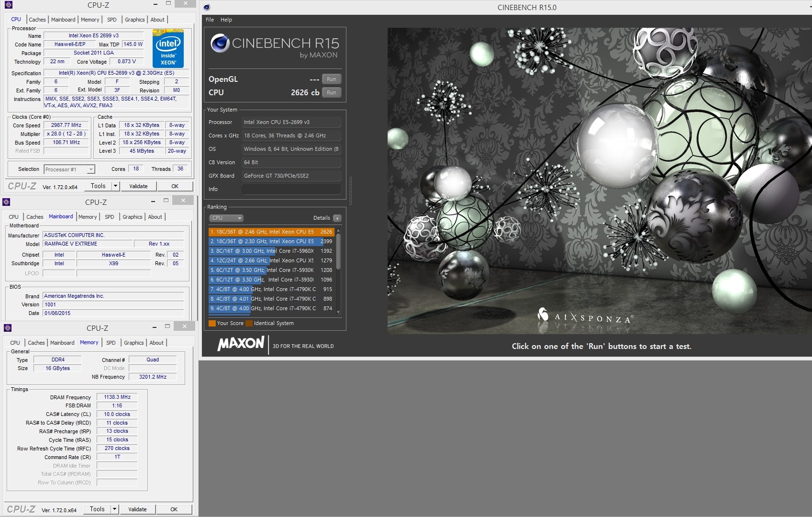Open the Tools dropdown arrow in Memory CPU-Z window

tap(114, 509)
